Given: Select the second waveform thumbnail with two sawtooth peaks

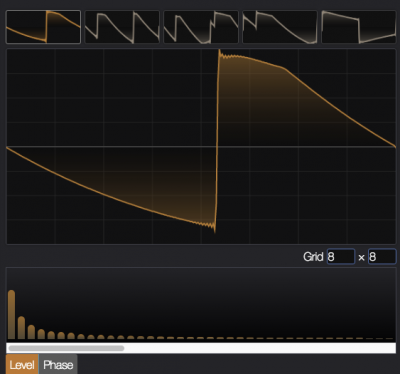Looking at the screenshot, I should (122, 27).
